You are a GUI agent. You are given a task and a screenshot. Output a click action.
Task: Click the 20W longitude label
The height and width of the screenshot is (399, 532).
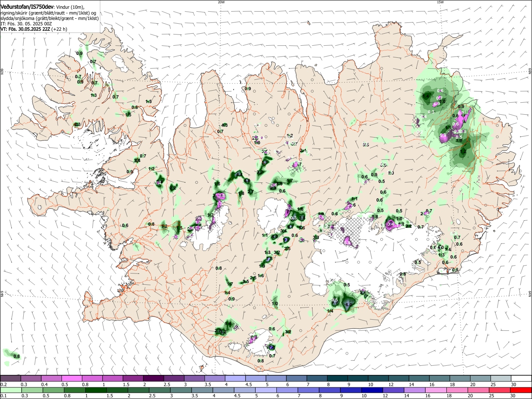coord(221,2)
